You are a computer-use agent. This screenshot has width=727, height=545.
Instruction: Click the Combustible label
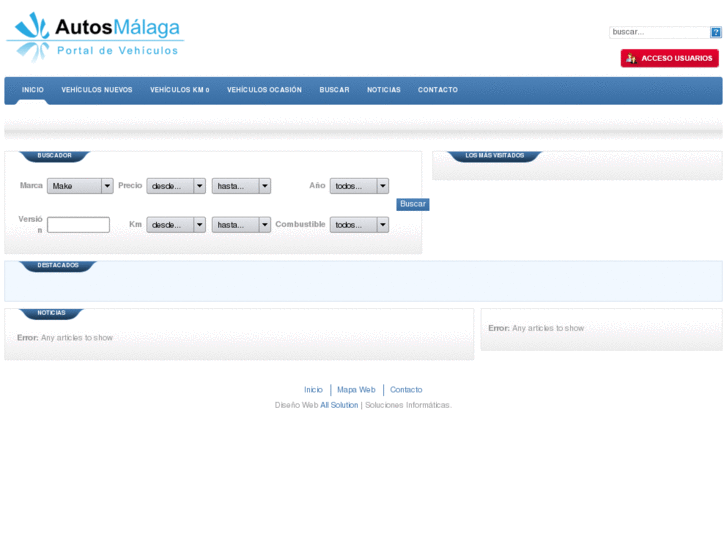coord(300,224)
